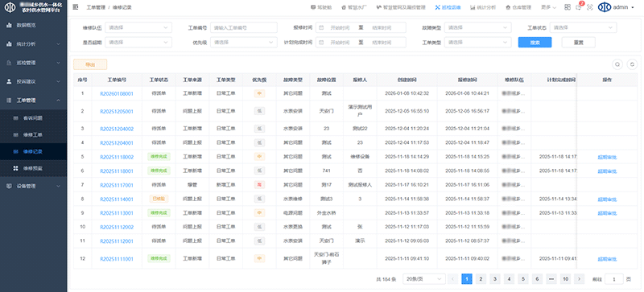This screenshot has width=644, height=292.
Task: Click the 报修时间 start time field
Action: [x=340, y=27]
